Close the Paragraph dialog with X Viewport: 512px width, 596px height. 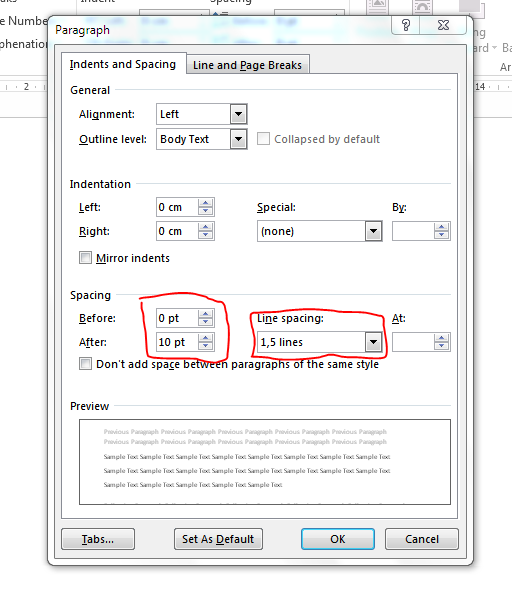[x=443, y=25]
